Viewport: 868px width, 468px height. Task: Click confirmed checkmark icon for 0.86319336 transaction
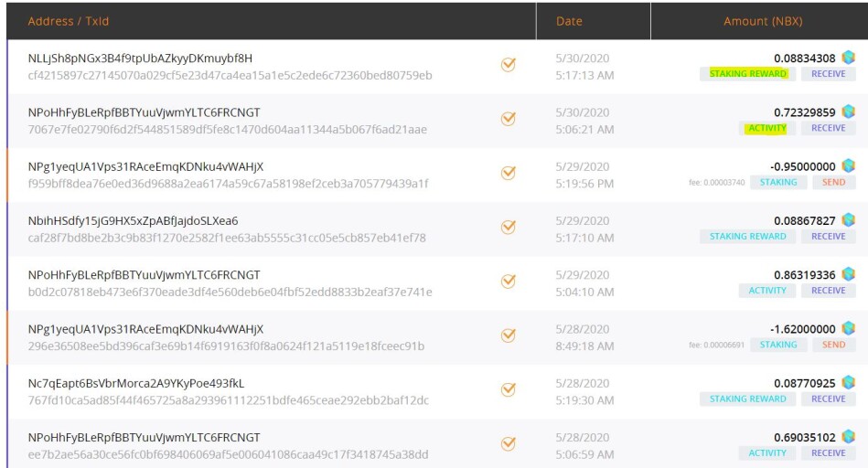[509, 282]
